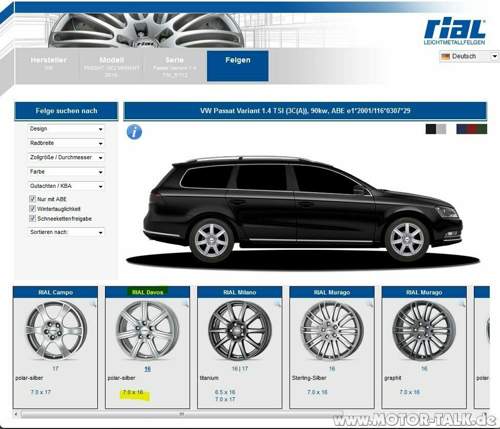Click the graphit Murago wheel thumbnail
Image resolution: width=500 pixels, height=429 pixels.
coord(424,330)
